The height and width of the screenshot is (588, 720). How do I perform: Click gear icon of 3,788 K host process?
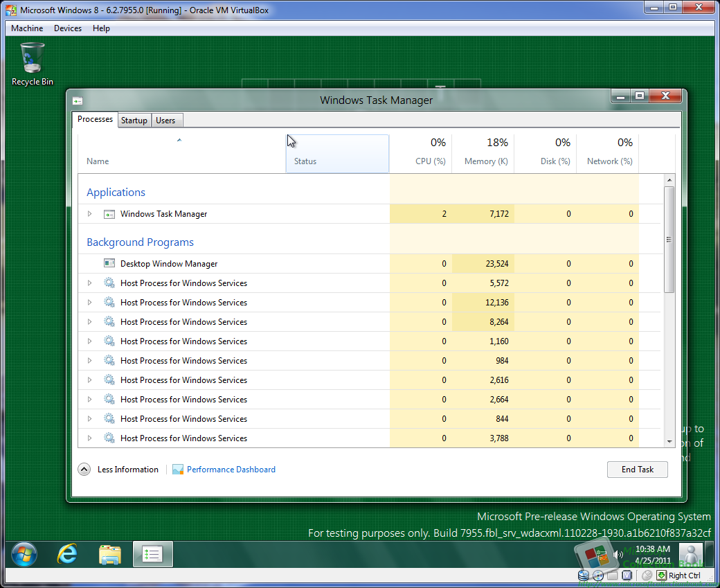(109, 438)
